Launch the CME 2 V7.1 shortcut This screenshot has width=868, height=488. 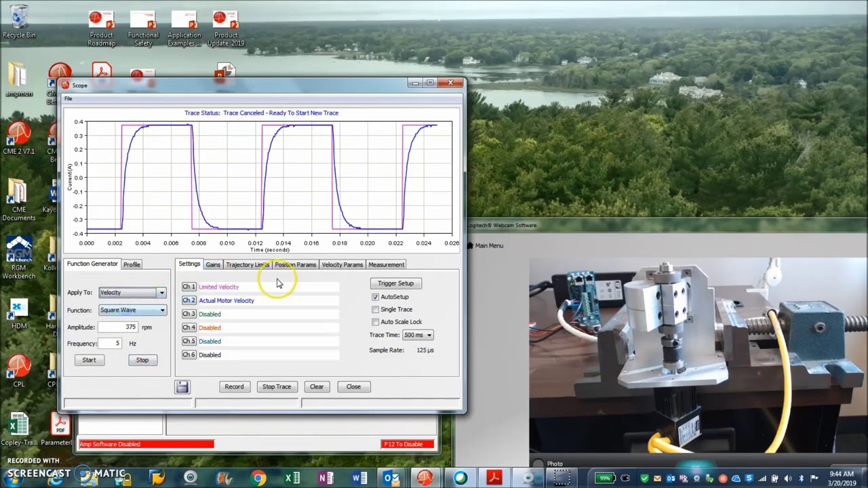pos(19,138)
